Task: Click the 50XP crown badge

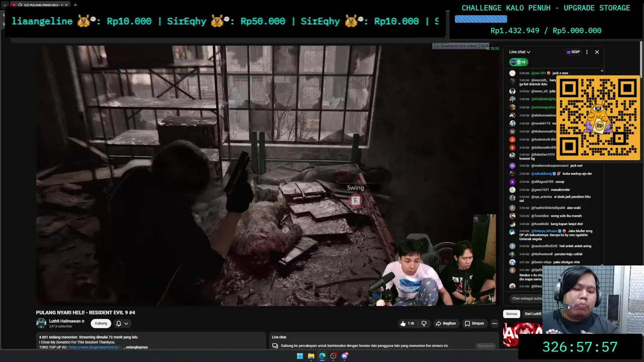Action: [x=573, y=52]
